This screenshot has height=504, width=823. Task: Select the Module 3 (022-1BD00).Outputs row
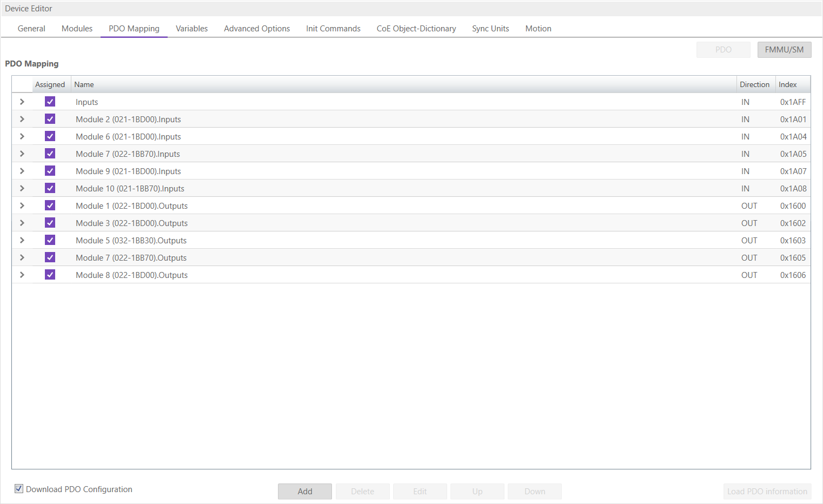pyautogui.click(x=131, y=223)
